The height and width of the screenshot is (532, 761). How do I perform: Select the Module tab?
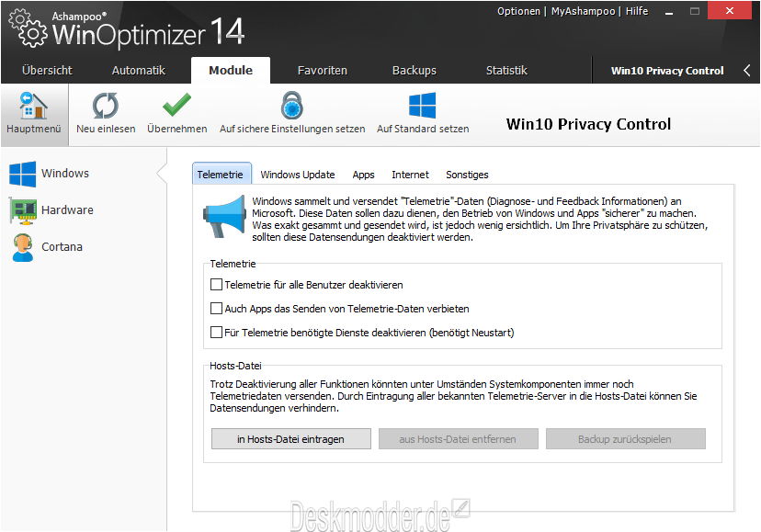click(231, 71)
